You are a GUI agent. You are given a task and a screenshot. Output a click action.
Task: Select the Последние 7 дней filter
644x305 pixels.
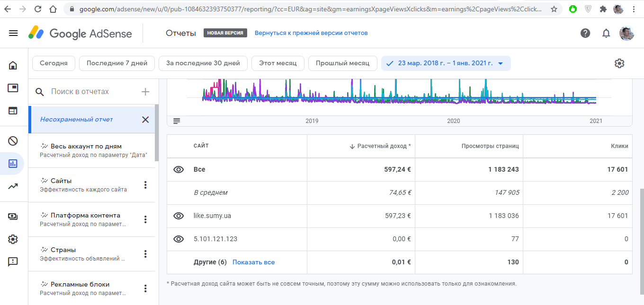point(117,63)
